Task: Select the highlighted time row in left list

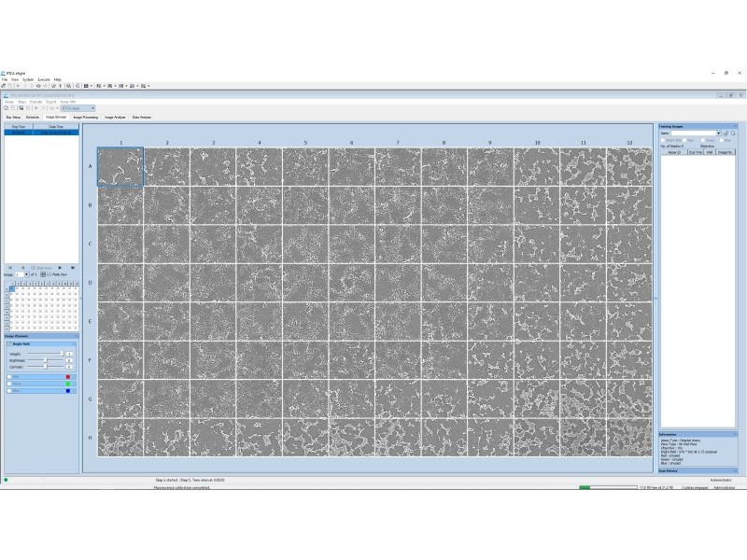Action: point(41,133)
